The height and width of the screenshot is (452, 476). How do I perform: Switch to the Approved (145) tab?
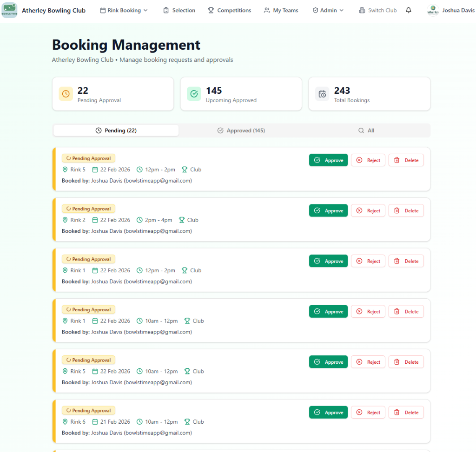point(241,131)
